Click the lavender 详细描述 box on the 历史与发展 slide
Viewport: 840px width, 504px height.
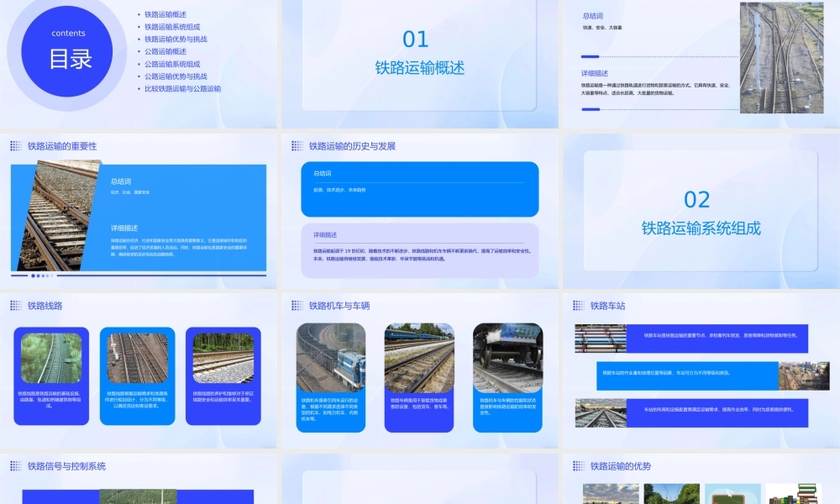point(420,250)
